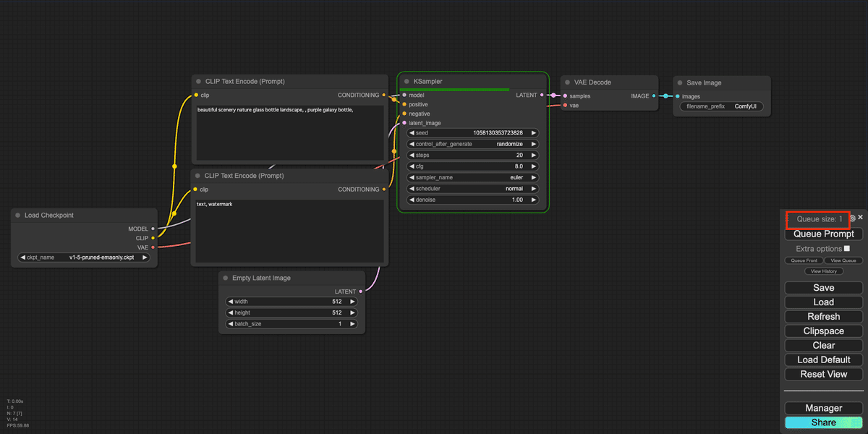Viewport: 868px width, 434px height.
Task: Increase the seed value with its right arrow
Action: pyautogui.click(x=534, y=133)
